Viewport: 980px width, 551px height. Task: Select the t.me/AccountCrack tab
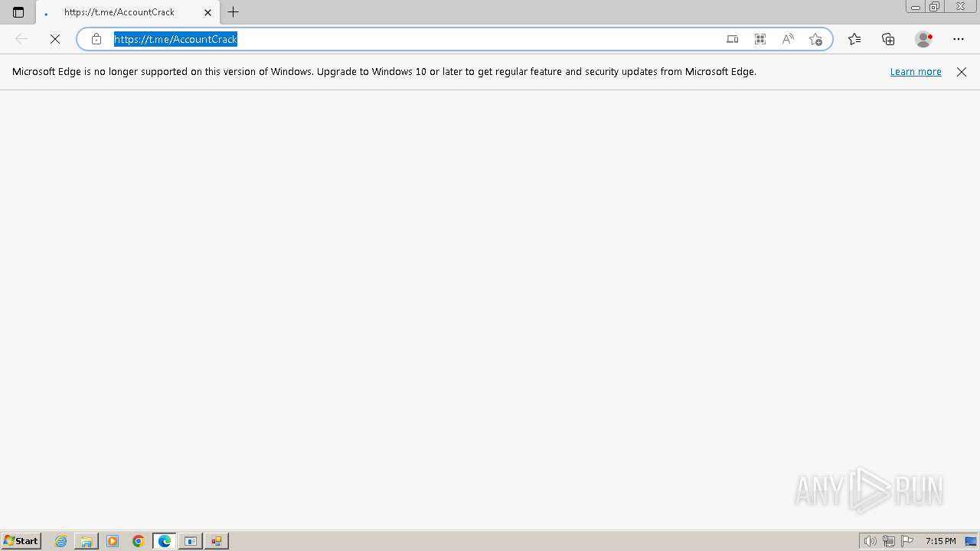[126, 12]
